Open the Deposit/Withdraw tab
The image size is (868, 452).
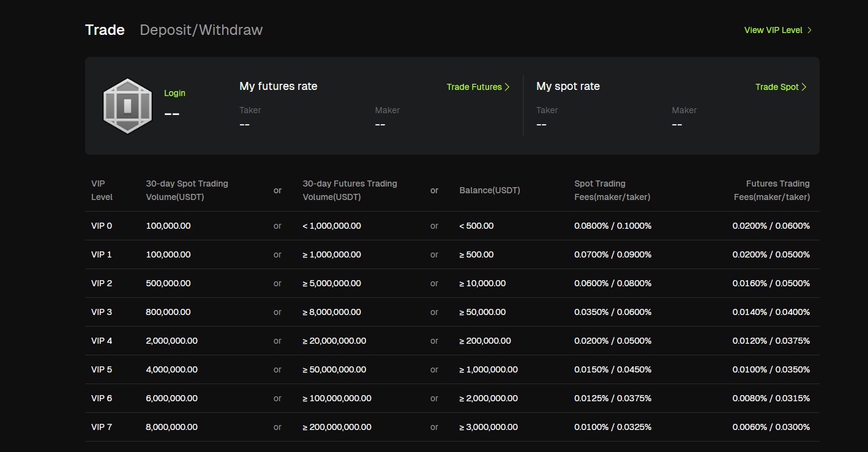click(201, 30)
